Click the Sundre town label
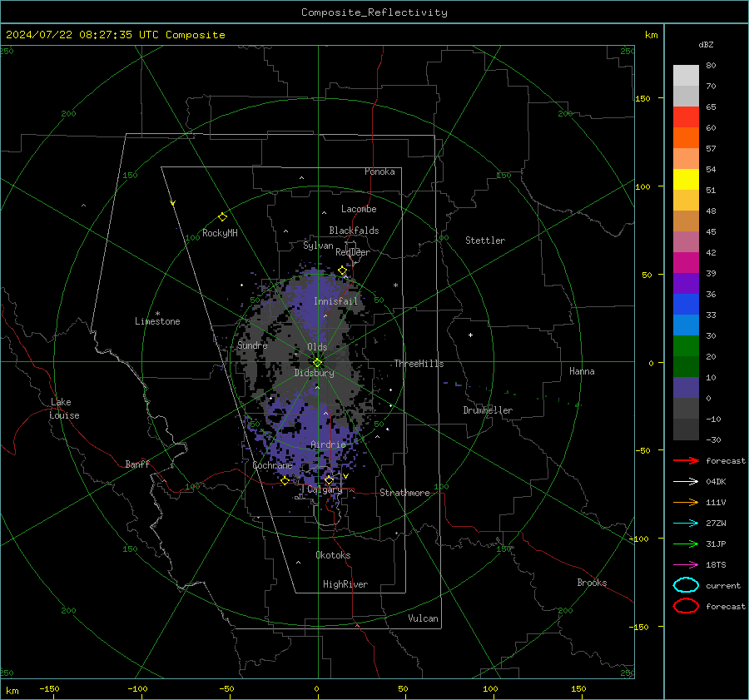 pyautogui.click(x=252, y=345)
